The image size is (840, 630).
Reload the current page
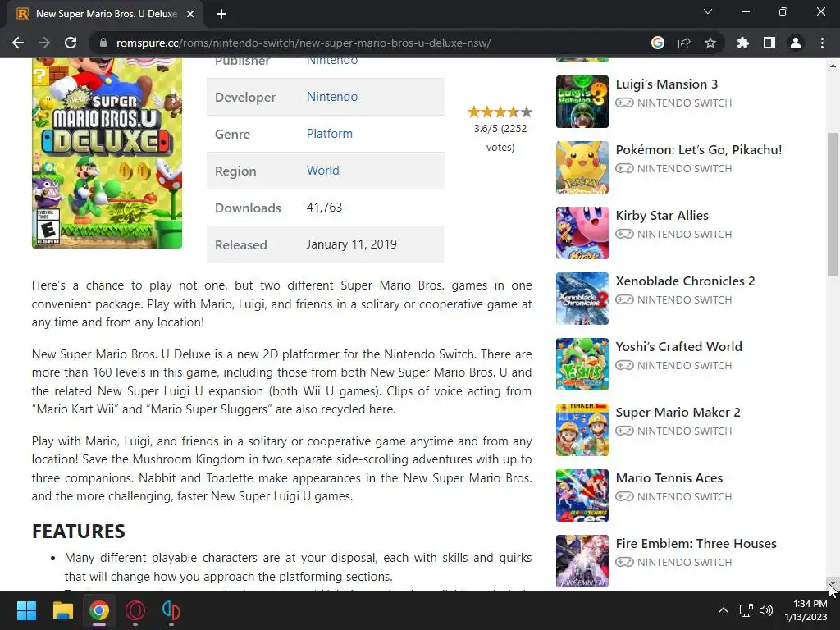(x=71, y=43)
